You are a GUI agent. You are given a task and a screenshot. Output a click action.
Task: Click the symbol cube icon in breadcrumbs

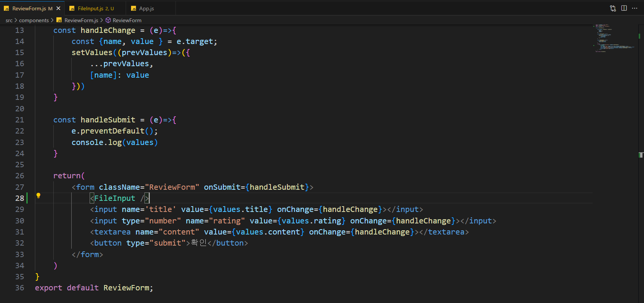click(108, 20)
